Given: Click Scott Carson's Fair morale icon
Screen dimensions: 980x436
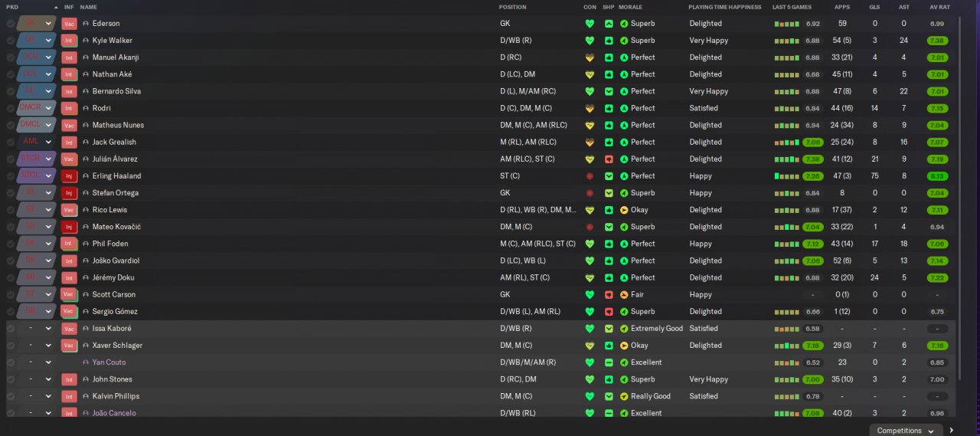Looking at the screenshot, I should (x=624, y=294).
